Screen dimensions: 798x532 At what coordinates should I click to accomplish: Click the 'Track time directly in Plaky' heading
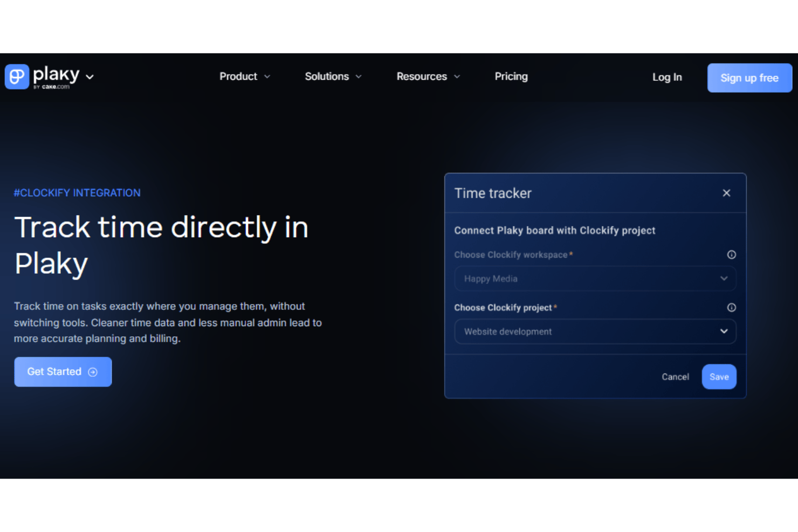click(x=161, y=245)
